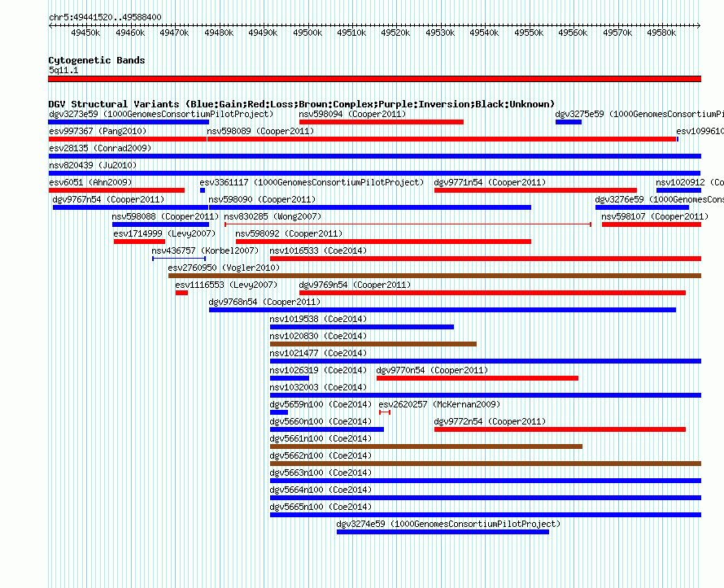Screen dimensions: 724x588
Task: Click the blue bar under dgv5659n100
Action: tap(279, 412)
